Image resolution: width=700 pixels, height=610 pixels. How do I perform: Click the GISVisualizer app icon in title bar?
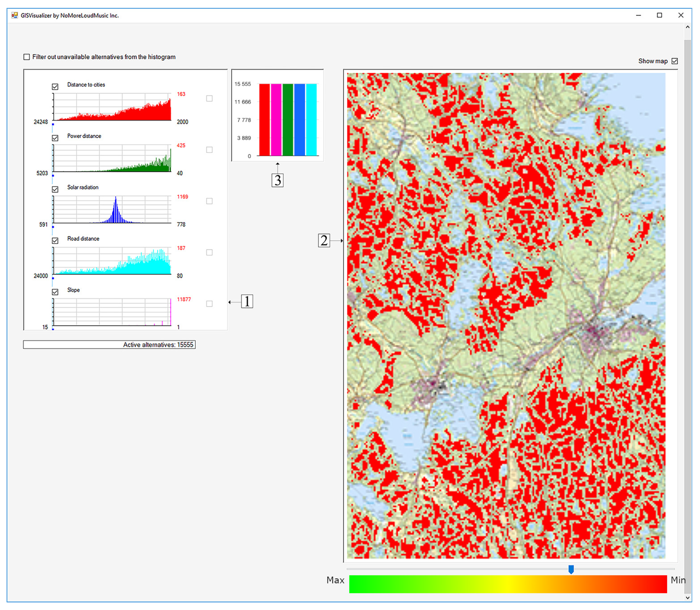(15, 15)
